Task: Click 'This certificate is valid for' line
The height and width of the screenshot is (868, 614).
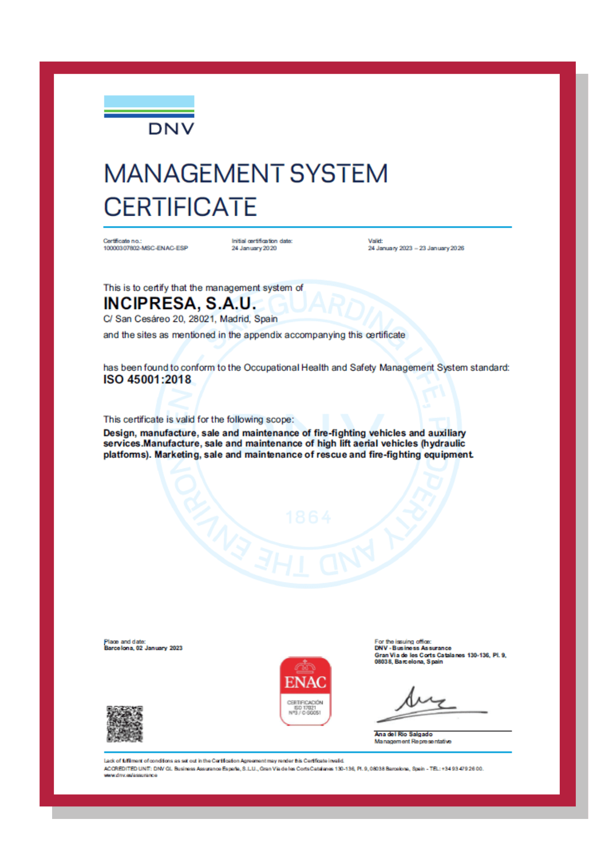Action: coord(198,420)
